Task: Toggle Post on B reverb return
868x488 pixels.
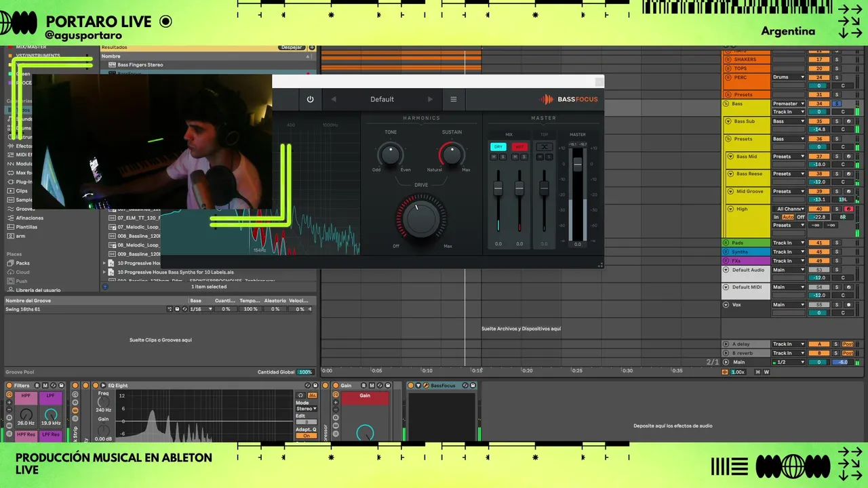Action: [848, 353]
